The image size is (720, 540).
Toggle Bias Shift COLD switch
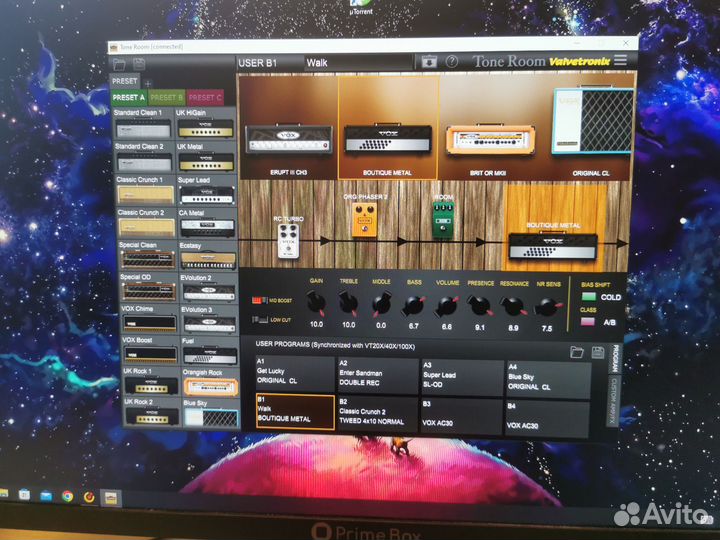coord(589,297)
